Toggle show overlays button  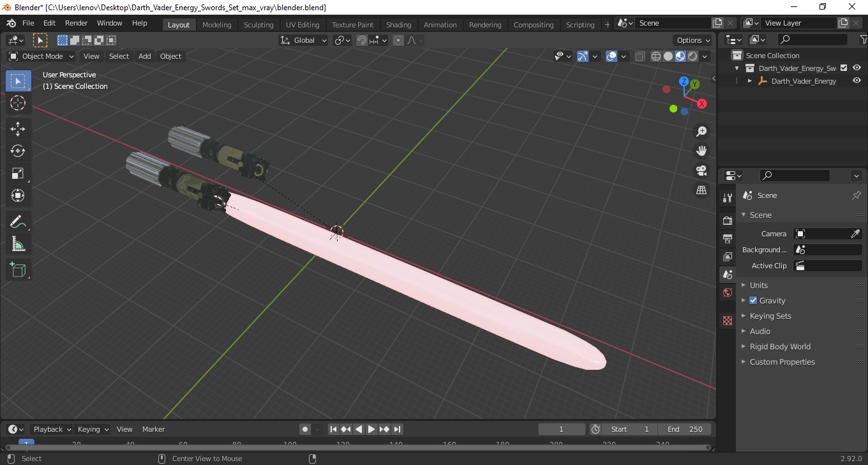(x=611, y=56)
